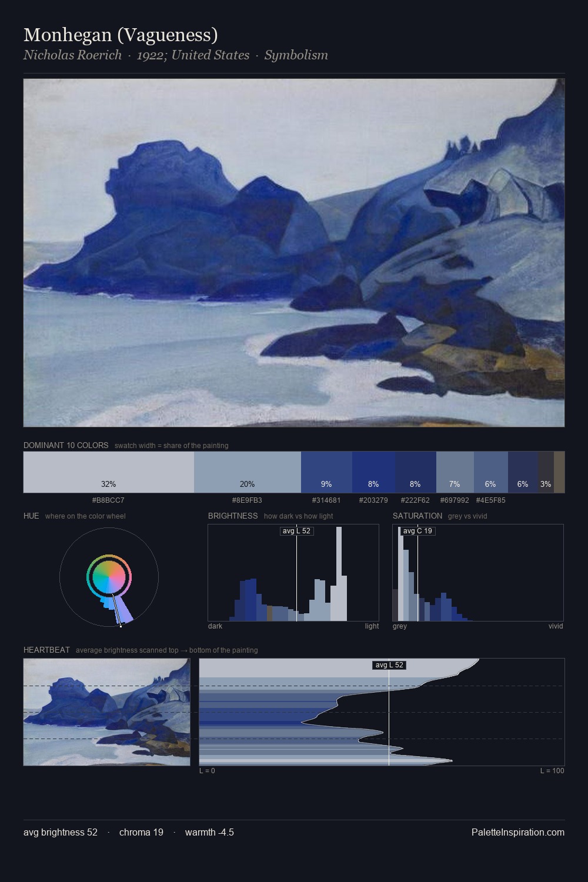Click the 'chroma 19' footer text
Viewport: 588px width, 882px height.
click(141, 832)
